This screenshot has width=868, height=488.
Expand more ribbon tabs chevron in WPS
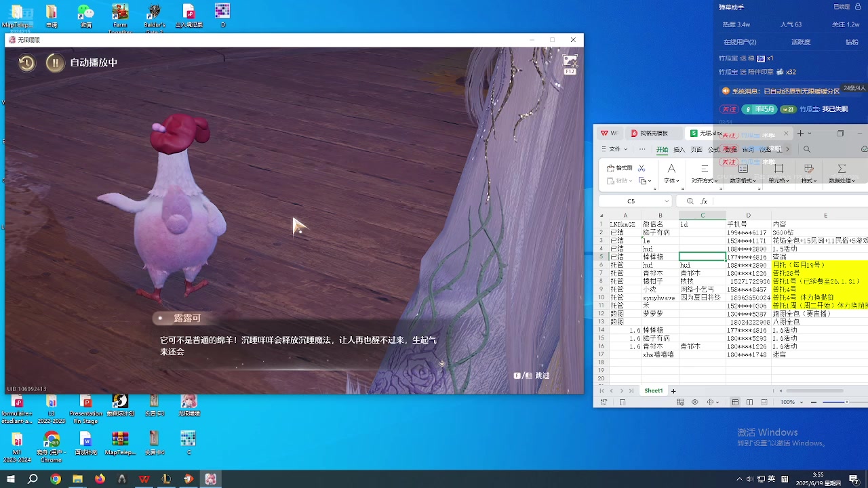787,149
